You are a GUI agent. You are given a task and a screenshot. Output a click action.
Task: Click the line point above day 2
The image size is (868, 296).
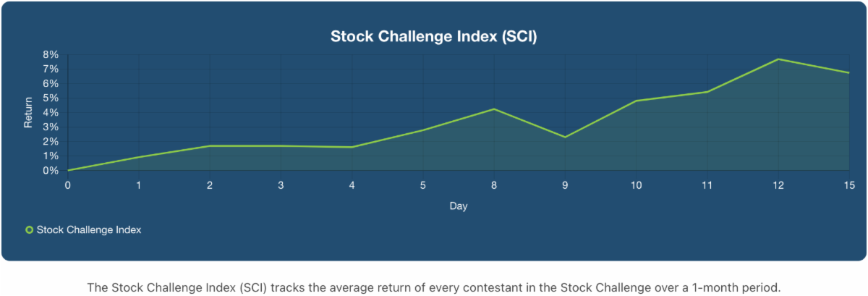click(x=210, y=146)
